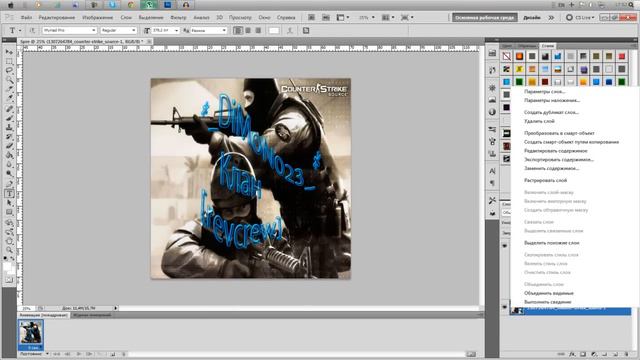Select the Blur tool

(9, 164)
